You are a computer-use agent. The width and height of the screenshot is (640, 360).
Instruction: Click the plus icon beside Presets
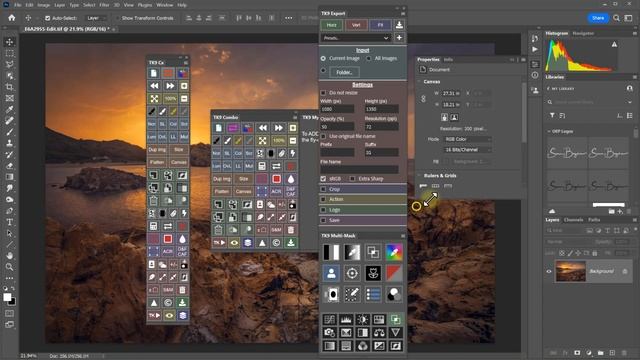[x=399, y=38]
